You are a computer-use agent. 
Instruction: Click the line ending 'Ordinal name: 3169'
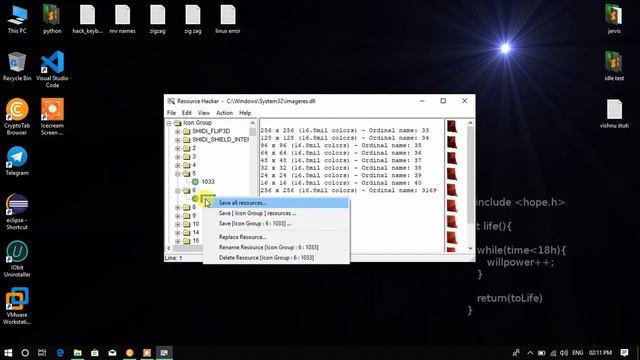pyautogui.click(x=349, y=190)
